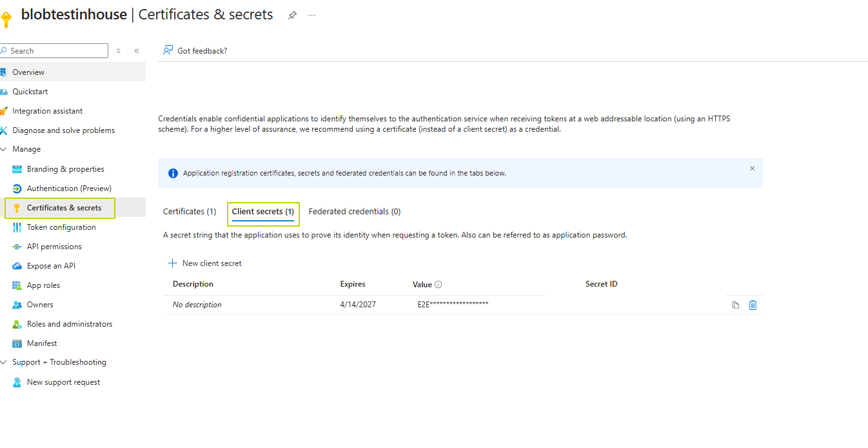Click the App roles grid icon
This screenshot has width=868, height=448.
(x=17, y=285)
